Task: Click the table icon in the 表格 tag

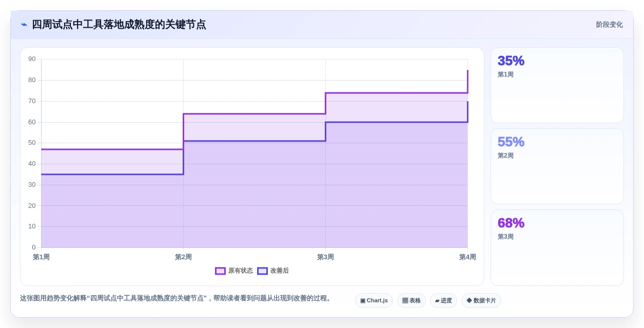Action: coord(405,300)
